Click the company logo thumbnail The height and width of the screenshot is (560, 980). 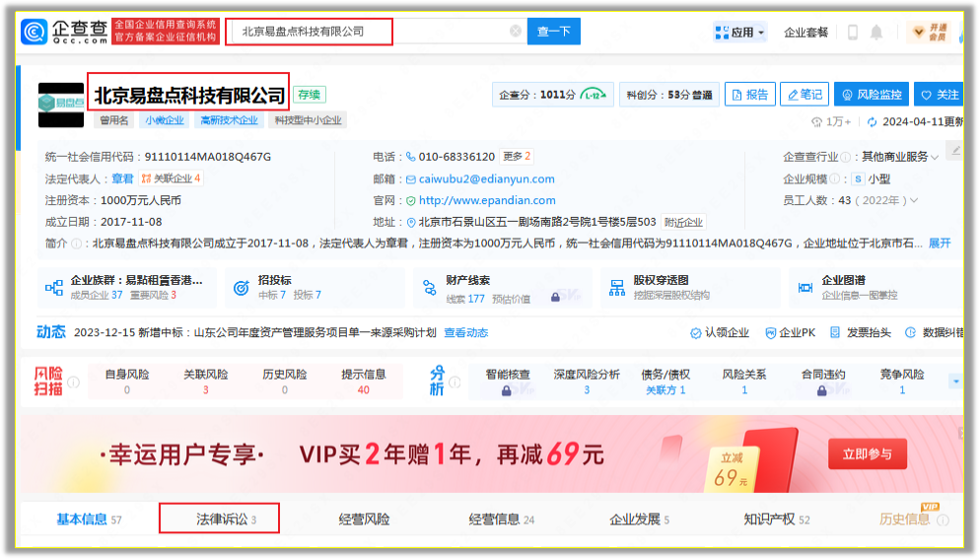coord(61,105)
